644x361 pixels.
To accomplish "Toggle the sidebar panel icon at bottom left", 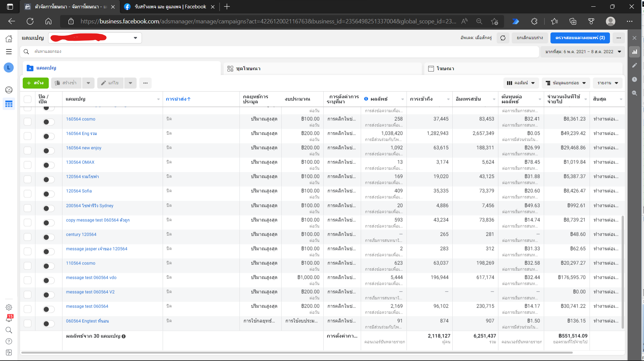I will coord(9,353).
